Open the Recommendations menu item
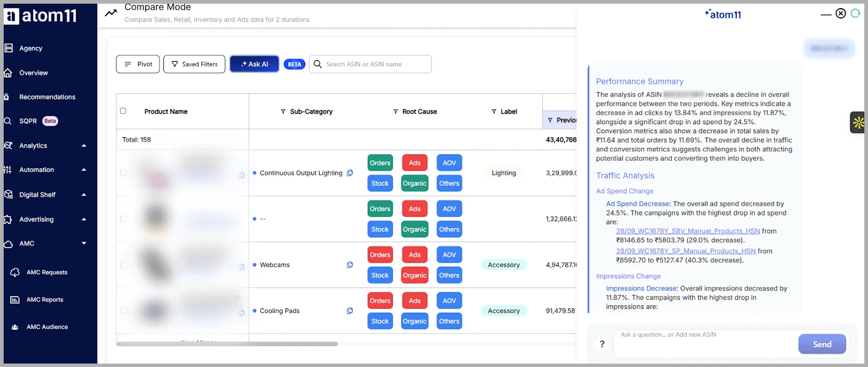 tap(47, 97)
